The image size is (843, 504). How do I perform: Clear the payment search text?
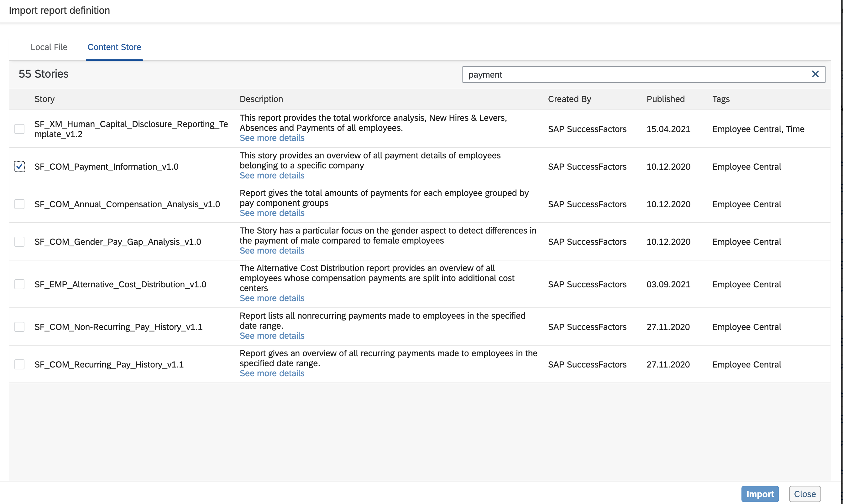pos(815,74)
